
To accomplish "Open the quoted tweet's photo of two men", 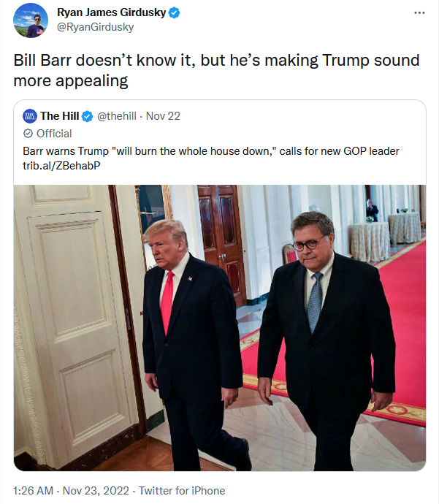I will [x=220, y=328].
